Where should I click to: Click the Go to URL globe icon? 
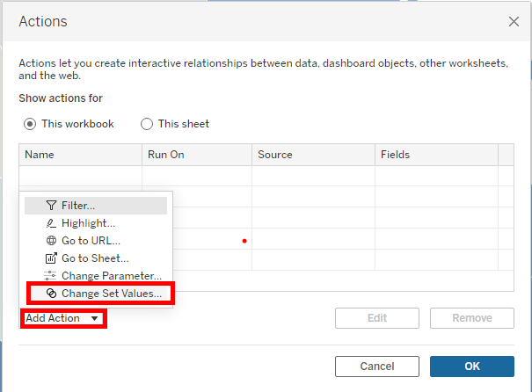coord(51,241)
